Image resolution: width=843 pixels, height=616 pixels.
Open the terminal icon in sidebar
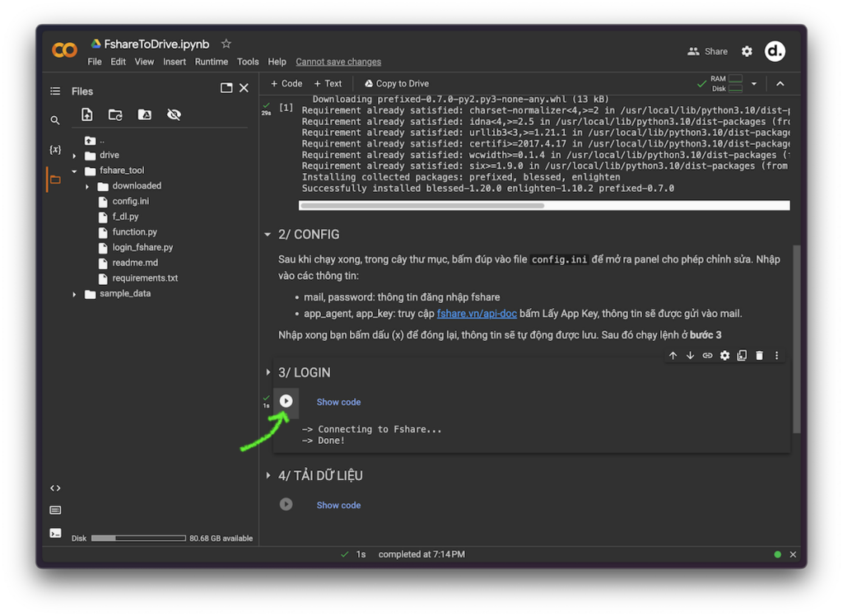pos(55,533)
